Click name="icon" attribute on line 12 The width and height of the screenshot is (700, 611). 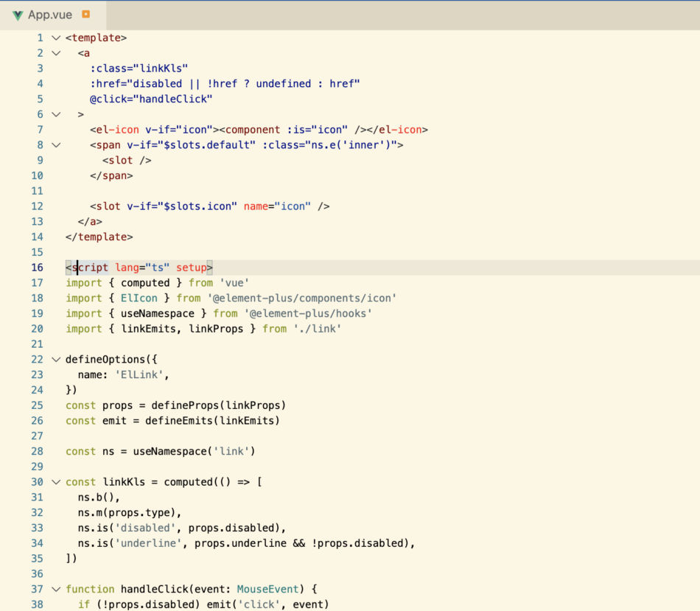(x=277, y=206)
